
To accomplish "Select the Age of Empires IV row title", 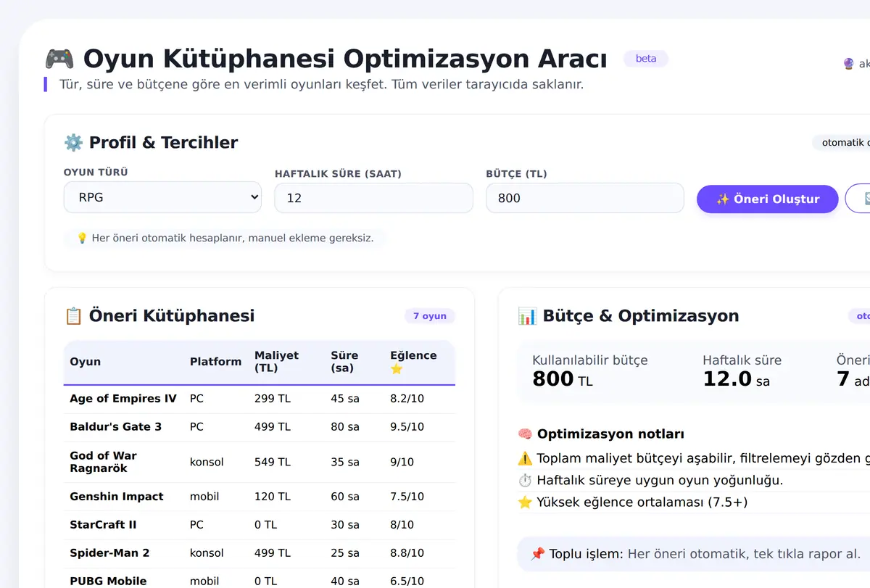I will (123, 399).
